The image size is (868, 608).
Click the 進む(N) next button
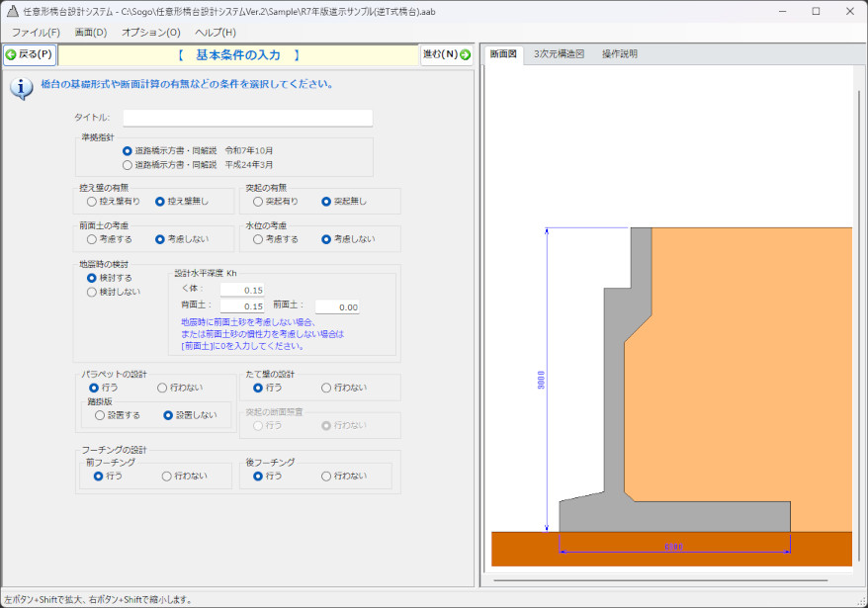(446, 54)
